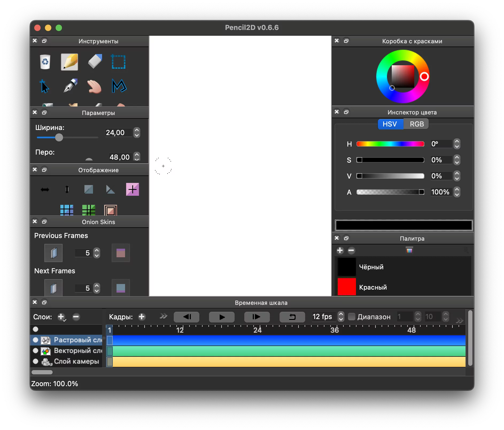This screenshot has height=430, width=504.
Task: Switch to the RGB tab
Action: click(416, 124)
